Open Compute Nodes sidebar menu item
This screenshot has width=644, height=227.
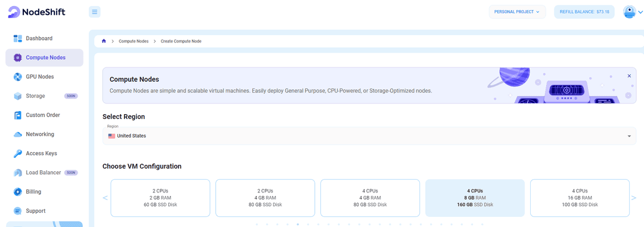(x=44, y=57)
